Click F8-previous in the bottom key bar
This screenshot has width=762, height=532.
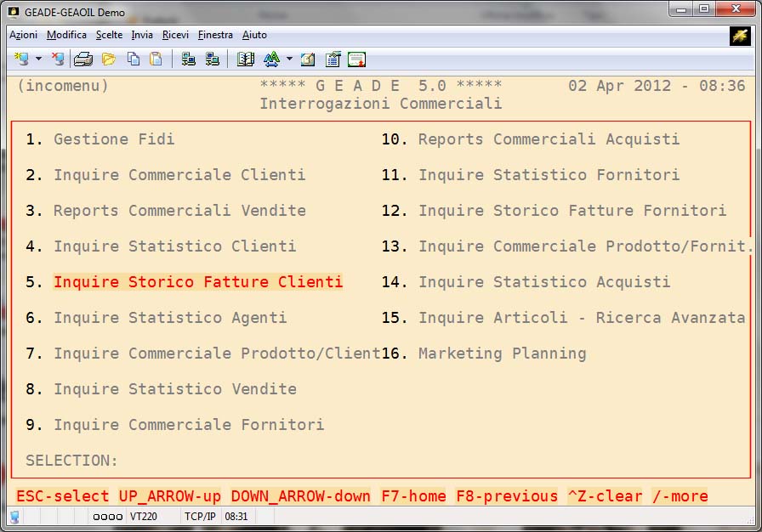tap(507, 496)
